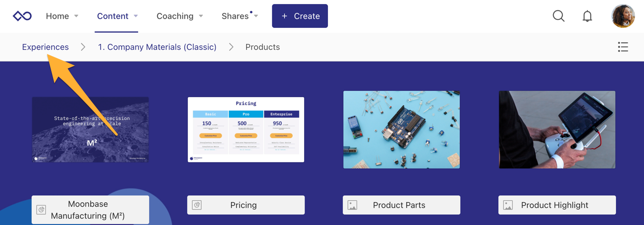Open the Pricing slide thumbnail
Screen dimensions: 644x225
pyautogui.click(x=246, y=130)
